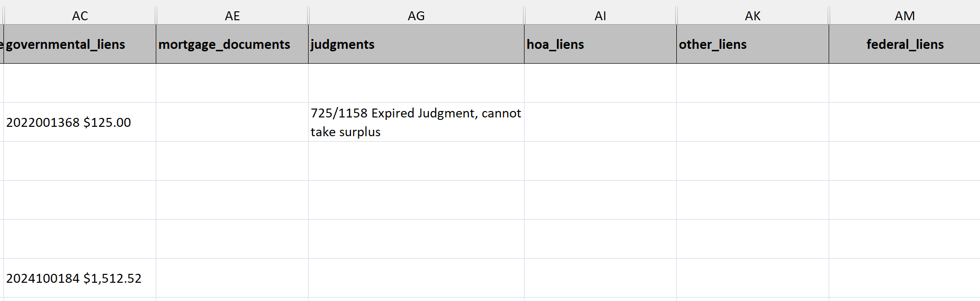Click the federal_liens header cell
The width and height of the screenshot is (980, 301).
click(x=905, y=44)
